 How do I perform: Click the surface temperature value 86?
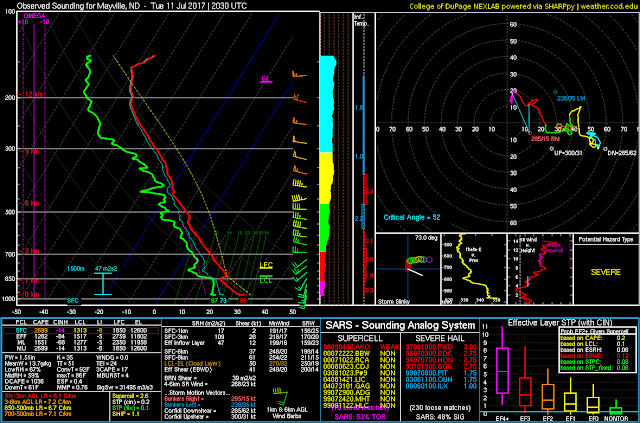[x=243, y=301]
